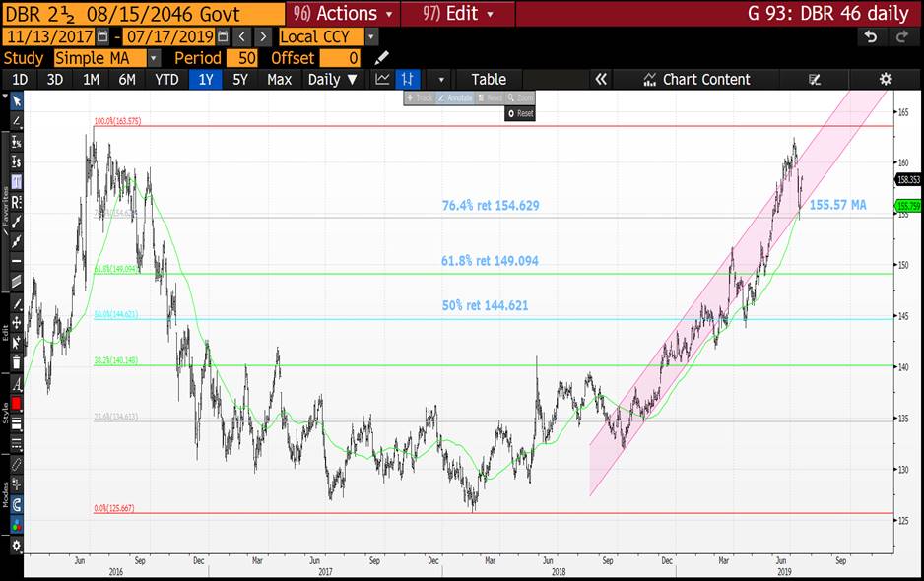Open chart settings gear icon

click(x=885, y=80)
